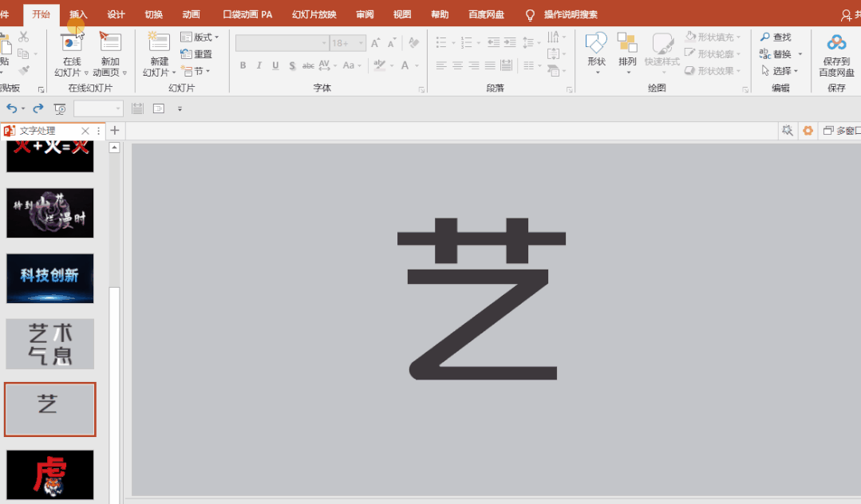Click text direction icon
This screenshot has width=861, height=504.
(554, 37)
